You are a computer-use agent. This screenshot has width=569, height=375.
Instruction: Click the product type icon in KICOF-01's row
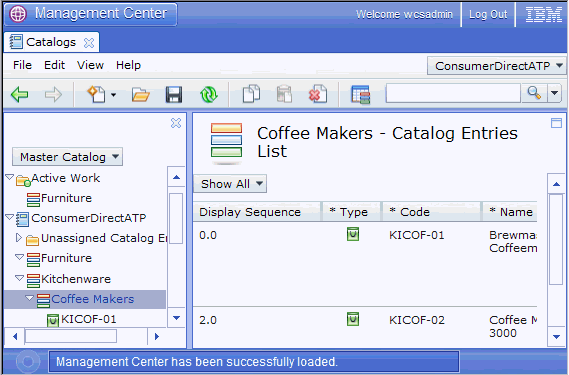pos(353,234)
